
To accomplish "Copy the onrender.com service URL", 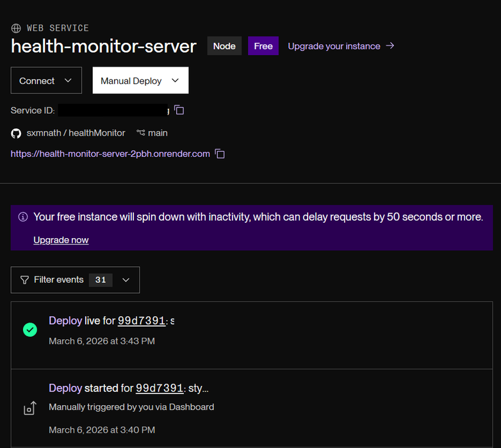I will click(x=220, y=154).
